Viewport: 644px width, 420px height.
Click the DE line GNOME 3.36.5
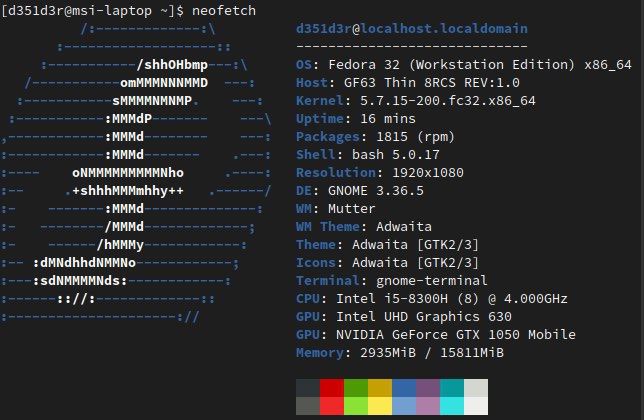click(360, 190)
